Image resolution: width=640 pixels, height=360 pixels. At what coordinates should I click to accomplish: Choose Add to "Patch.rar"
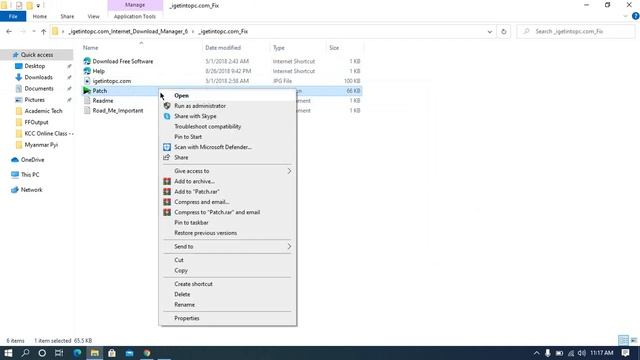[x=227, y=191]
